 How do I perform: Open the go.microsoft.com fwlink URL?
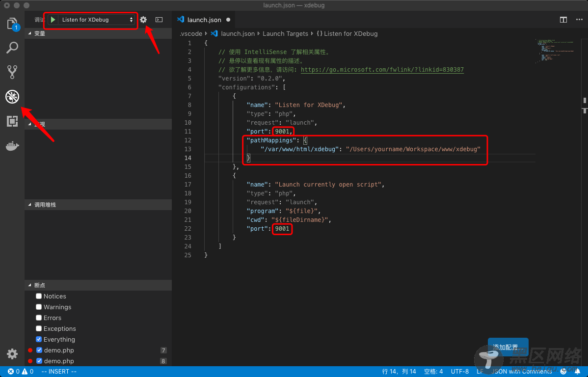pos(382,69)
